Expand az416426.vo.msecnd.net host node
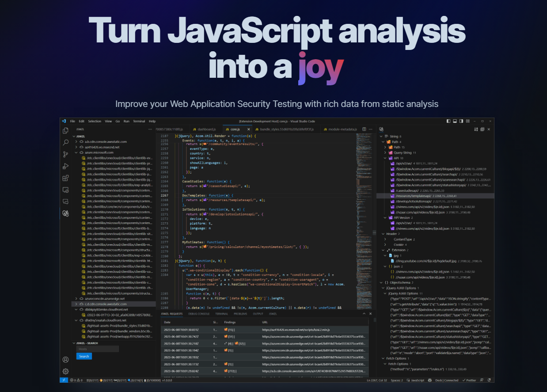Image resolution: width=547 pixels, height=392 pixels. 76,147
